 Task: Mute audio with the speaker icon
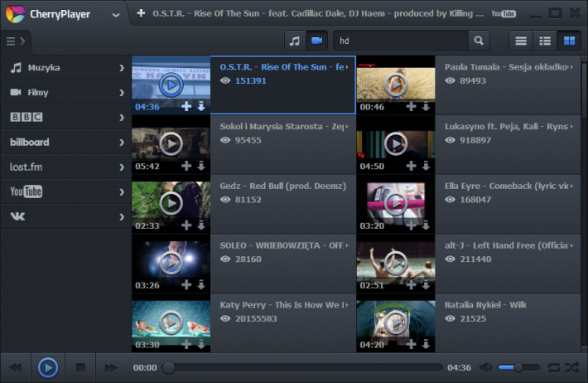tap(485, 367)
